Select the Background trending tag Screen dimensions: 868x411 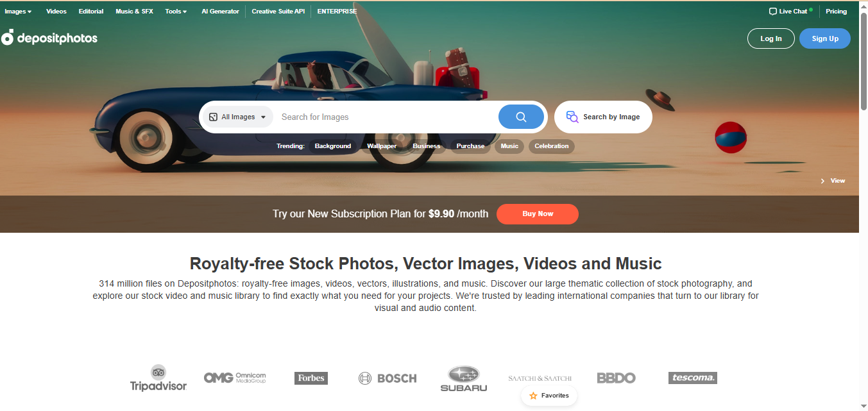pos(333,146)
